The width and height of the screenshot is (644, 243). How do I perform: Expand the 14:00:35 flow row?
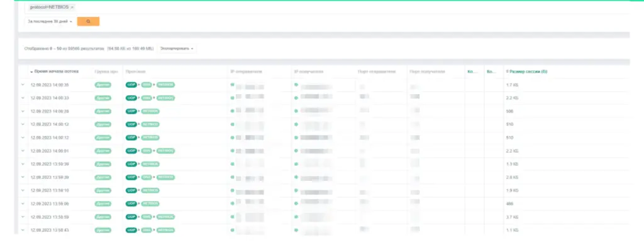23,85
